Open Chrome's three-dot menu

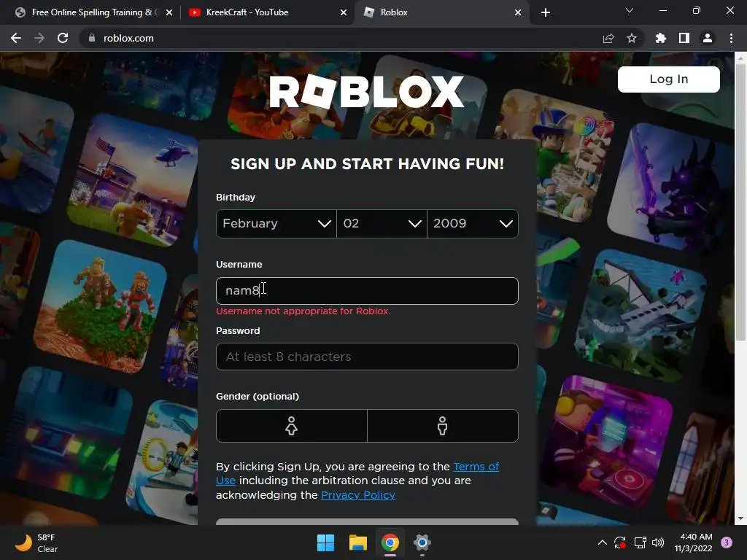point(731,38)
